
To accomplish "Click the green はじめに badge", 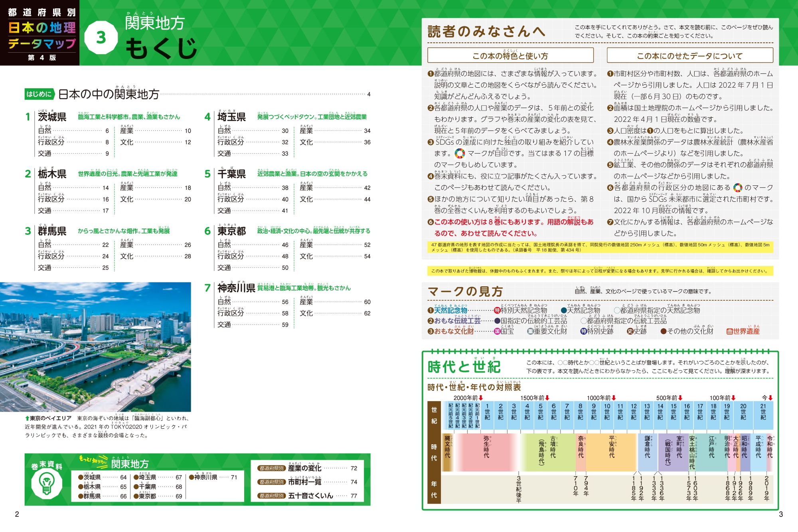I will pos(40,94).
